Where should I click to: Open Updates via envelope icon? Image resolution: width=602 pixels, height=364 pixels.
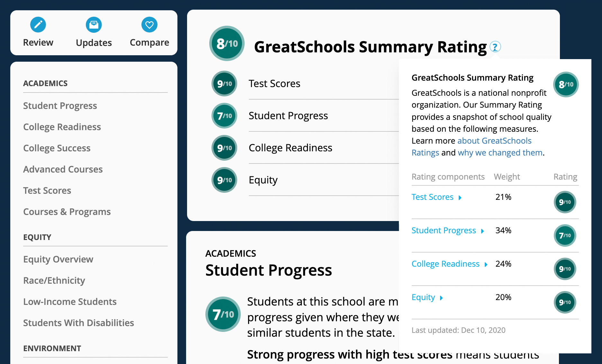coord(94,24)
